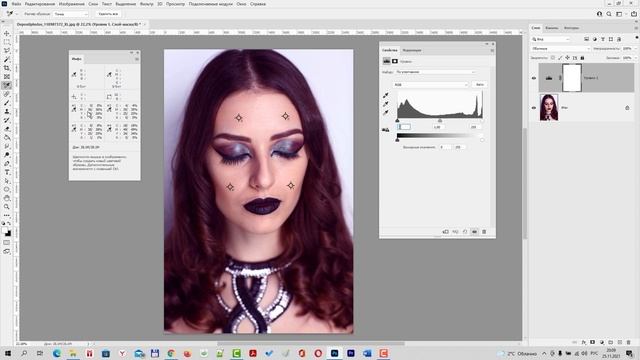The width and height of the screenshot is (640, 360).
Task: Click the Удалить все button
Action: [x=108, y=14]
